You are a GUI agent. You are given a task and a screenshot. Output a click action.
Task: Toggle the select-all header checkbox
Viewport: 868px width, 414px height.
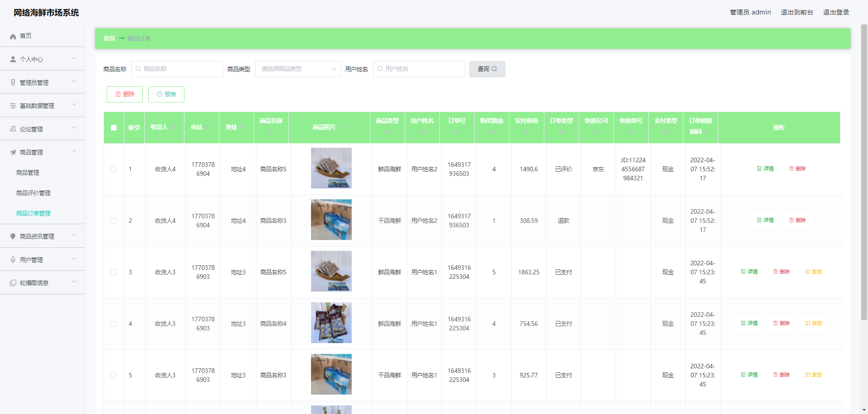[x=113, y=127]
